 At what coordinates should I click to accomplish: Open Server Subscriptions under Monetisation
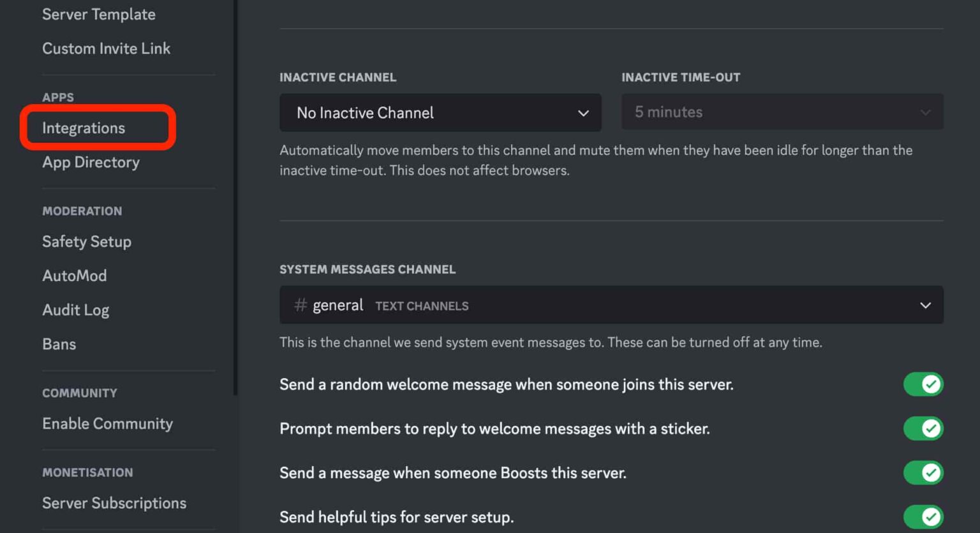pos(114,503)
